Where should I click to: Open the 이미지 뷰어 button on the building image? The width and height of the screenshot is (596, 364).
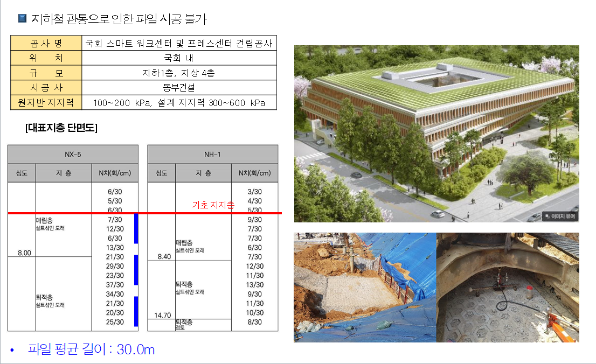click(560, 216)
